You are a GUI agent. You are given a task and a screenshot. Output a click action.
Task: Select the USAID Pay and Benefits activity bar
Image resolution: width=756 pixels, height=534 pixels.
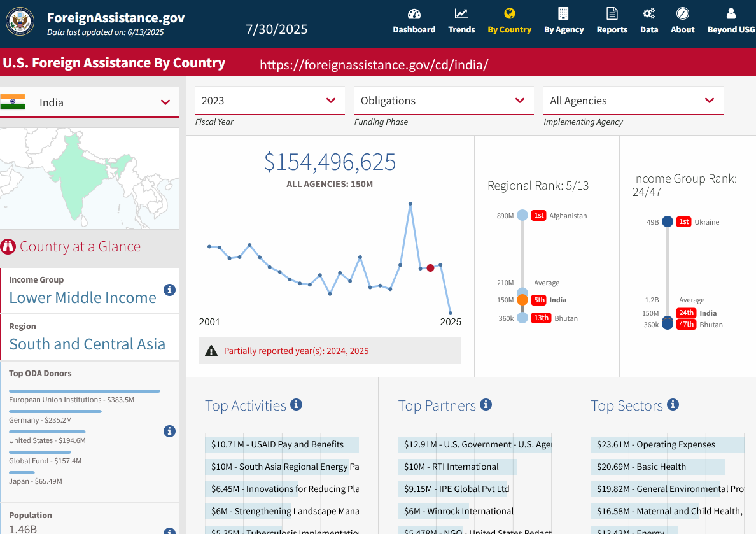[281, 444]
